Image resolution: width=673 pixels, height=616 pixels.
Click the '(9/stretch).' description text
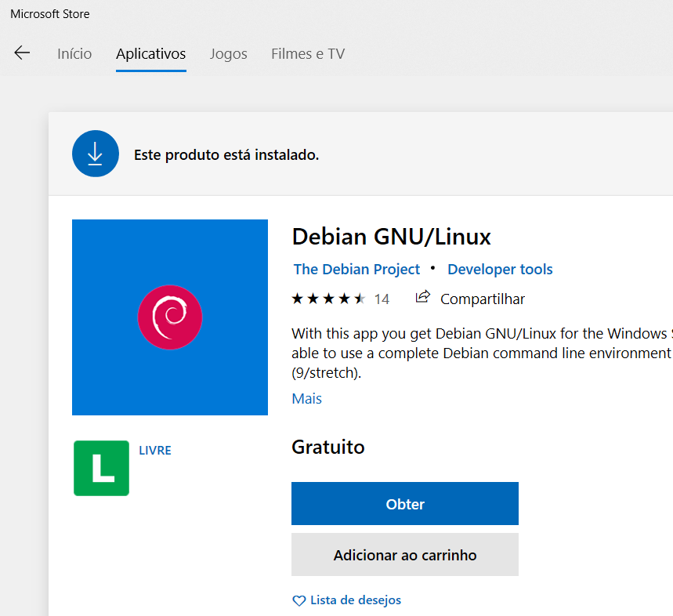click(326, 372)
